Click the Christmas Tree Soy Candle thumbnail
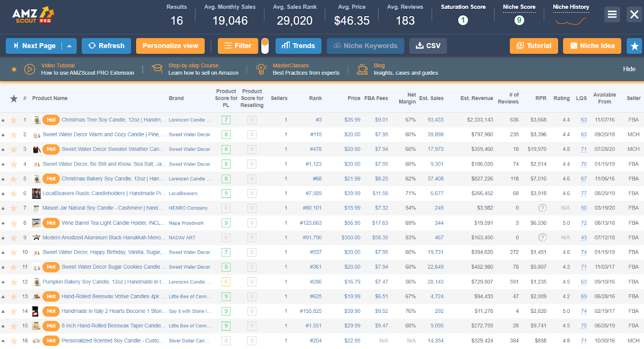 coord(37,120)
